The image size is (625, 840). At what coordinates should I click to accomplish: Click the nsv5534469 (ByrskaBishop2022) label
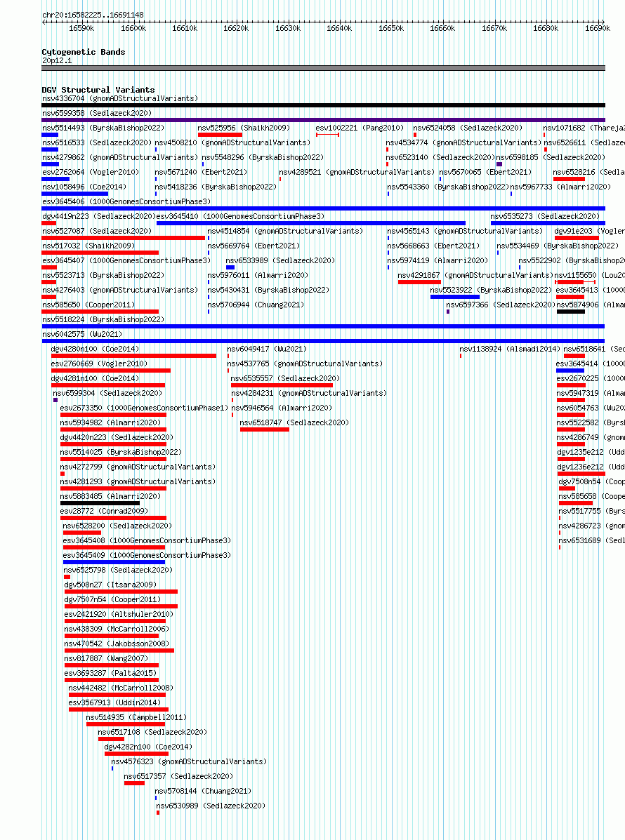pyautogui.click(x=558, y=246)
